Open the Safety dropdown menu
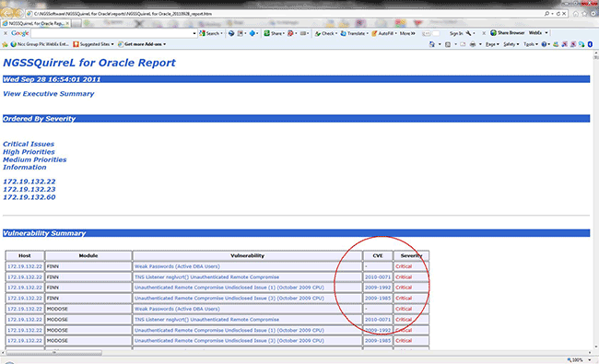Image resolution: width=599 pixels, height=364 pixels. pyautogui.click(x=511, y=44)
